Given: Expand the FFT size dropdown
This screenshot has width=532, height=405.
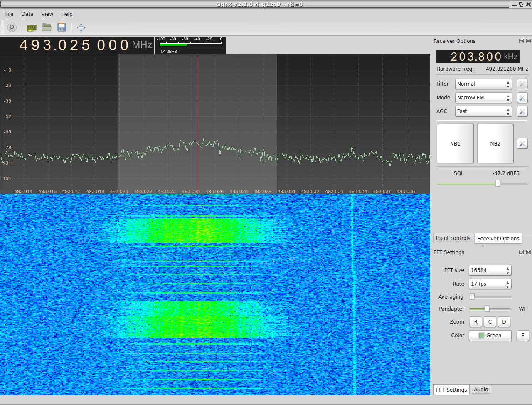Looking at the screenshot, I should [x=490, y=270].
